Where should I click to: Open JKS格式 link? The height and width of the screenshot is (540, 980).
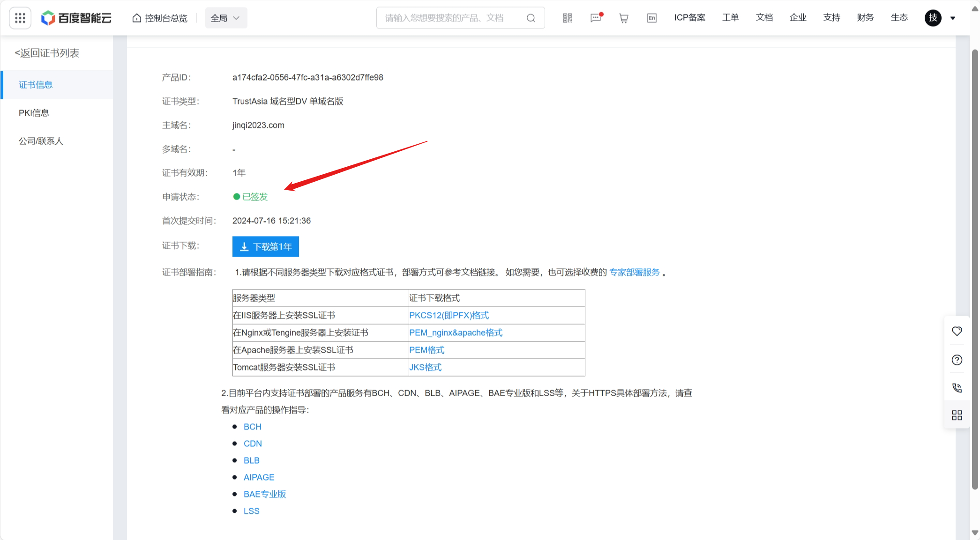click(425, 367)
